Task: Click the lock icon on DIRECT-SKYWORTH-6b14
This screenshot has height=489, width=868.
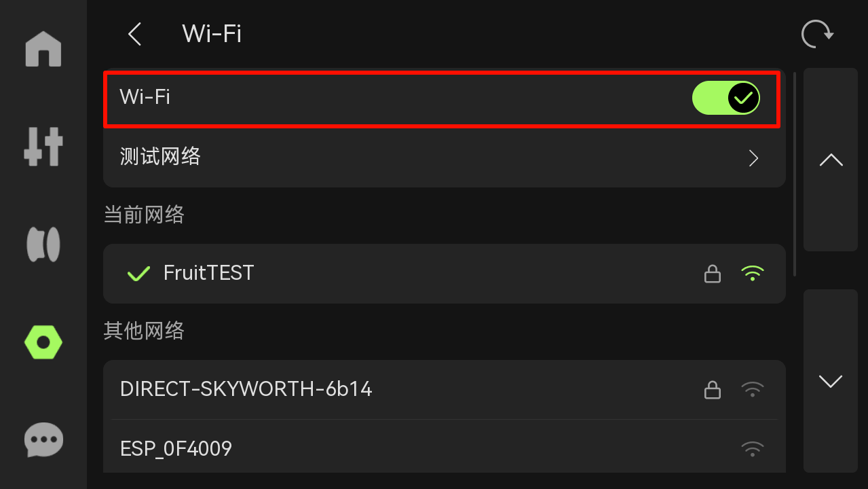Action: click(x=712, y=390)
